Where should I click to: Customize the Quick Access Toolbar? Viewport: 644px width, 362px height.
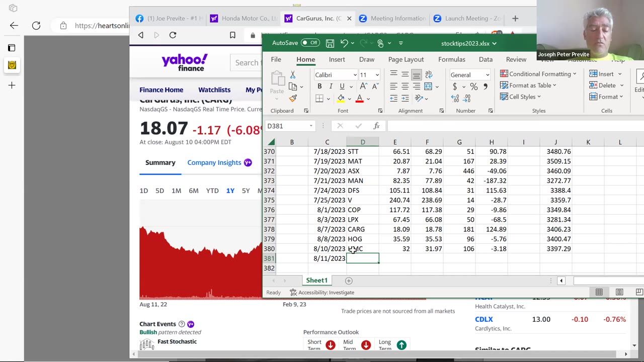(x=401, y=43)
